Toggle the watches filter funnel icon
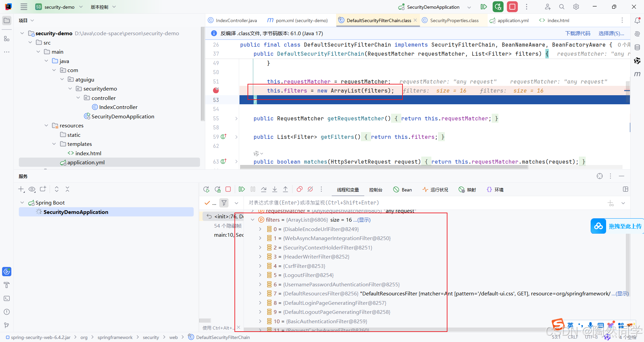Viewport: 644px width, 342px height. tap(224, 203)
